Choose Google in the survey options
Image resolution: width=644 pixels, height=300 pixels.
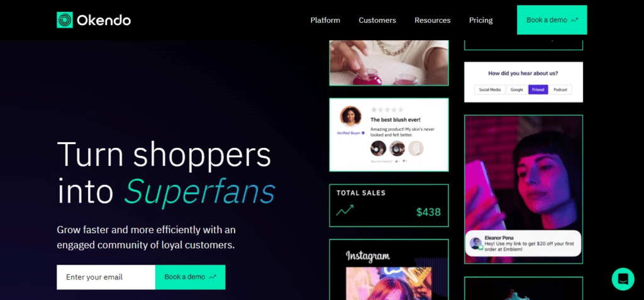[x=517, y=89]
